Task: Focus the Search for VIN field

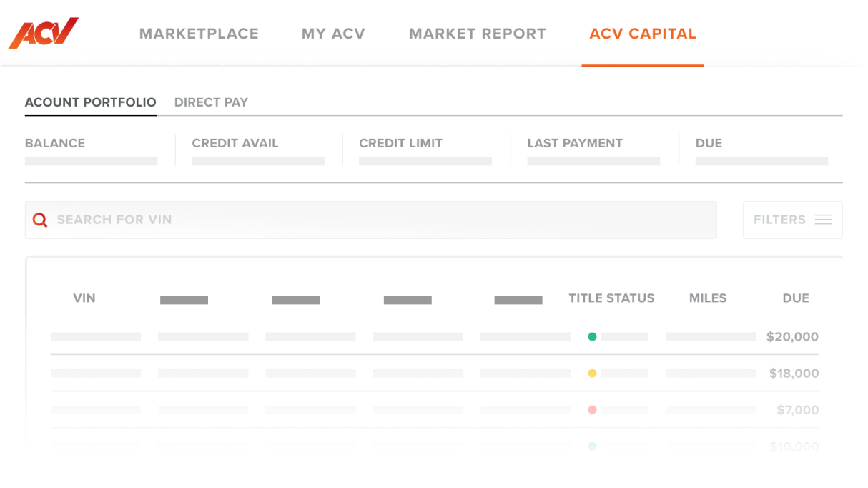Action: (x=370, y=220)
